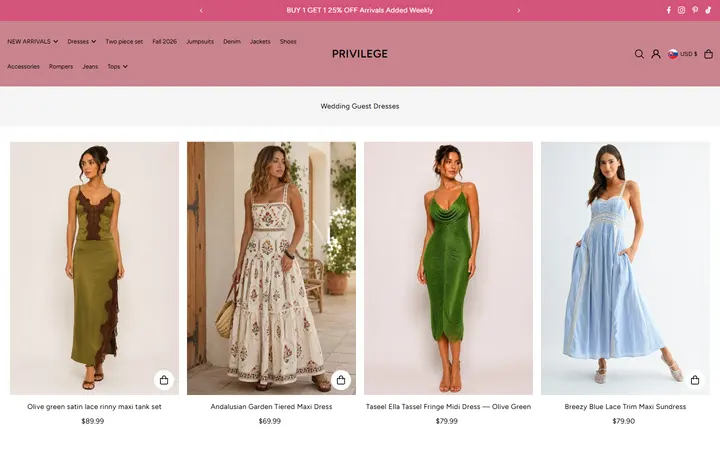Open the Facebook social icon
This screenshot has width=720, height=450.
pyautogui.click(x=669, y=10)
